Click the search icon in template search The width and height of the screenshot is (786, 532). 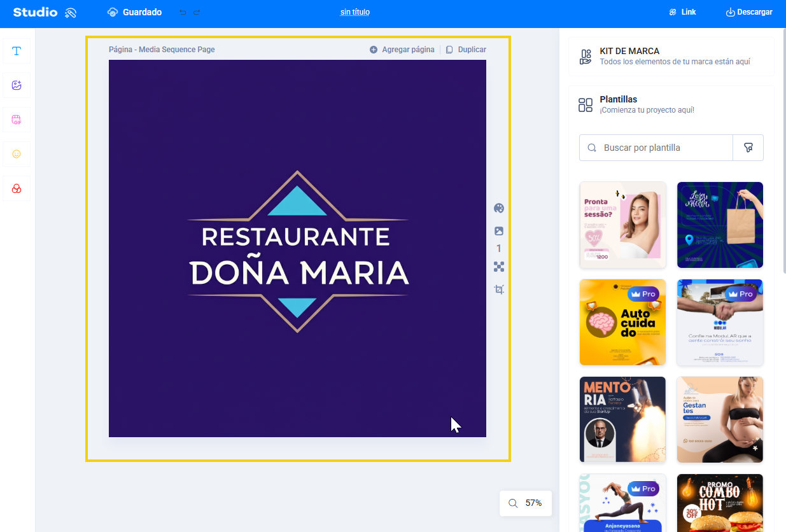pyautogui.click(x=592, y=148)
